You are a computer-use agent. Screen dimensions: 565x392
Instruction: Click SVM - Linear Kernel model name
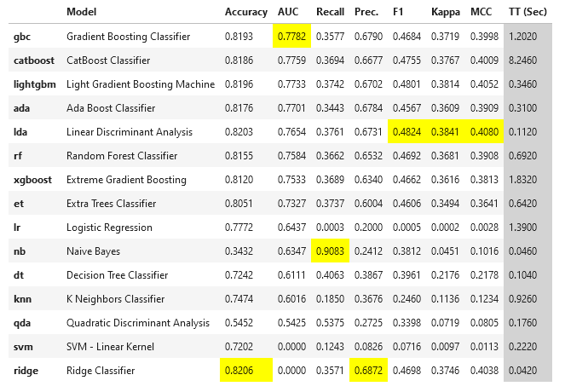click(110, 347)
